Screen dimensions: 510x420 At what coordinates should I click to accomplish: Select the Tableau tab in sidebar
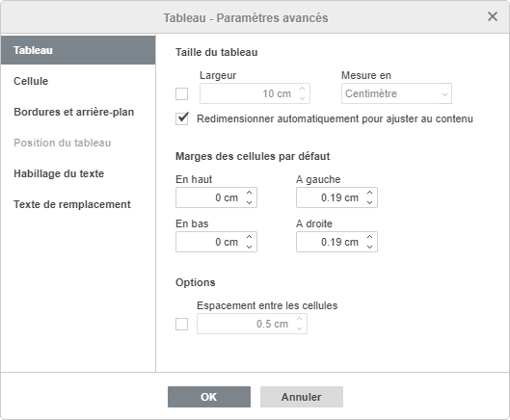pos(78,50)
